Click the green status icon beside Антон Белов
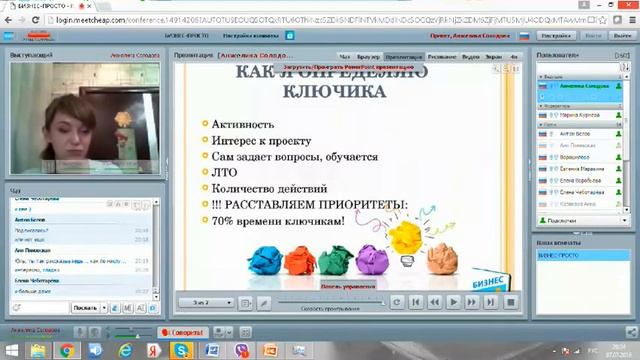The width and height of the screenshot is (640, 360). pos(618,134)
